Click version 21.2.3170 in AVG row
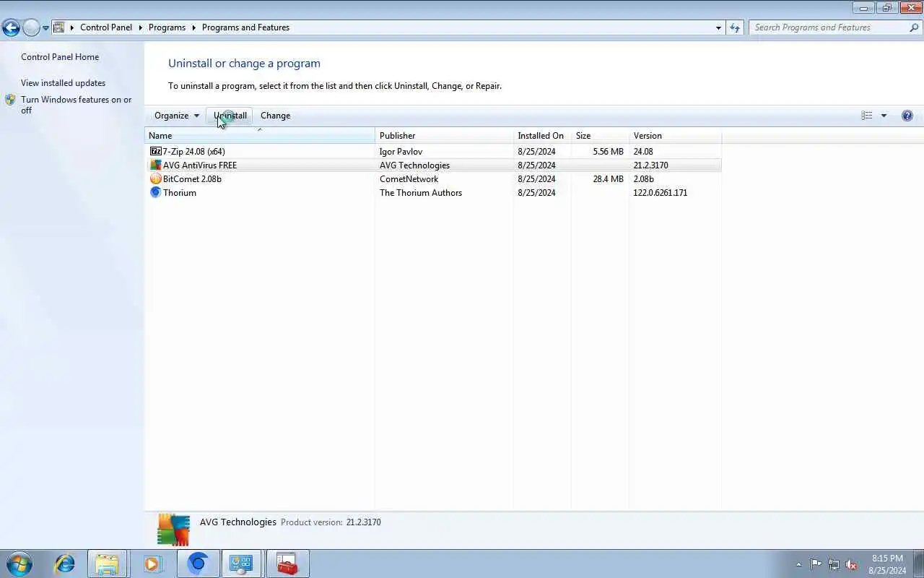This screenshot has width=924, height=578. 650,165
